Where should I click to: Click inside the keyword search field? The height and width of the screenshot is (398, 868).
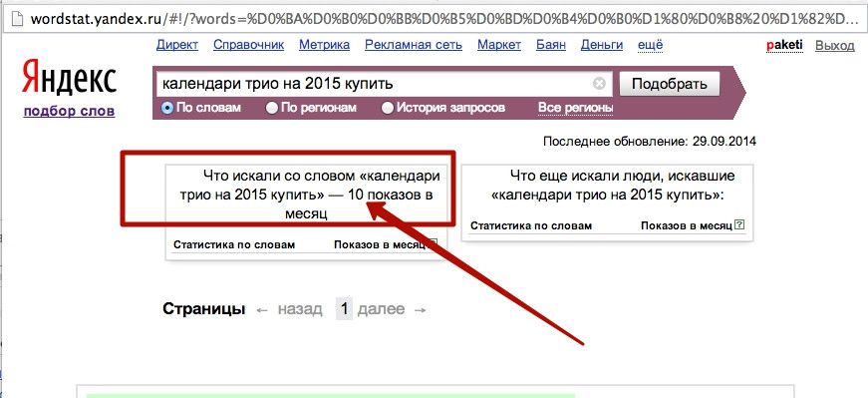[x=375, y=84]
